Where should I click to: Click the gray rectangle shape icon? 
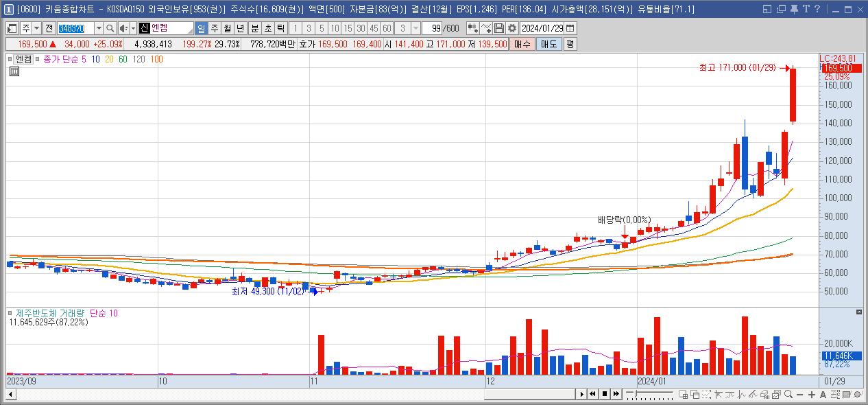846,395
